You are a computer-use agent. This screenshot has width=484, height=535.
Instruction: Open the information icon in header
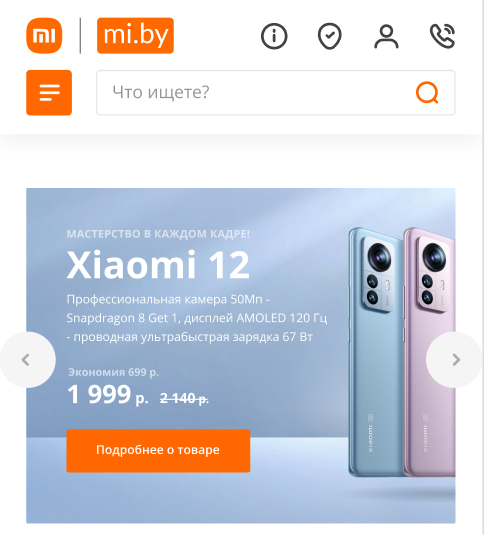274,36
